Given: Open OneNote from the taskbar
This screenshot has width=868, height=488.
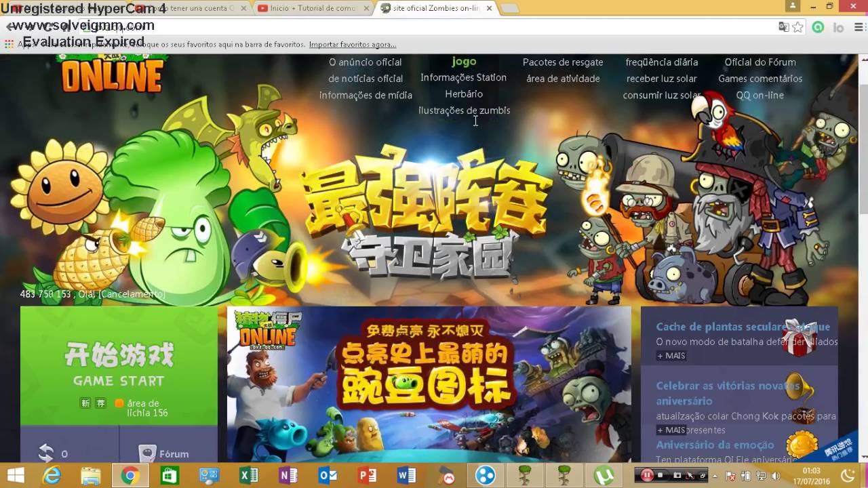Looking at the screenshot, I should 288,476.
